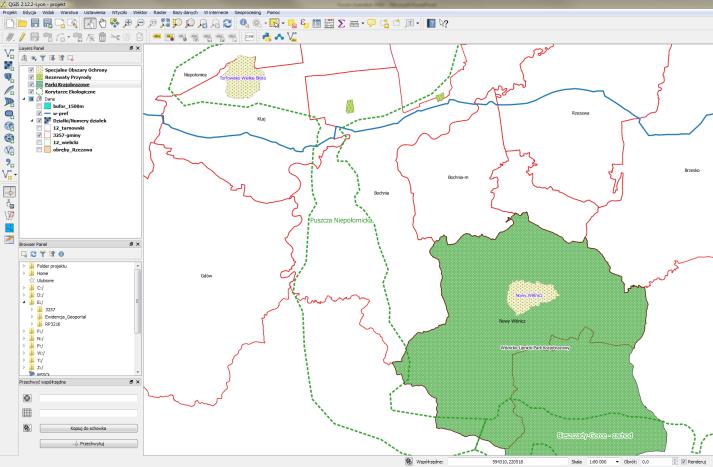Select the Zoom out magnifier tool
Screen dimensions: 713x467
140,23
